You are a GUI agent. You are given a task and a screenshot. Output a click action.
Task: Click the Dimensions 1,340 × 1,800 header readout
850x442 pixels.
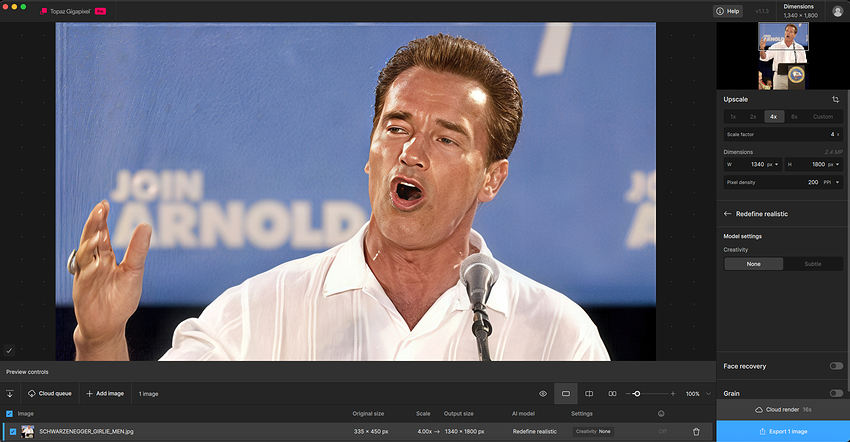pyautogui.click(x=800, y=11)
